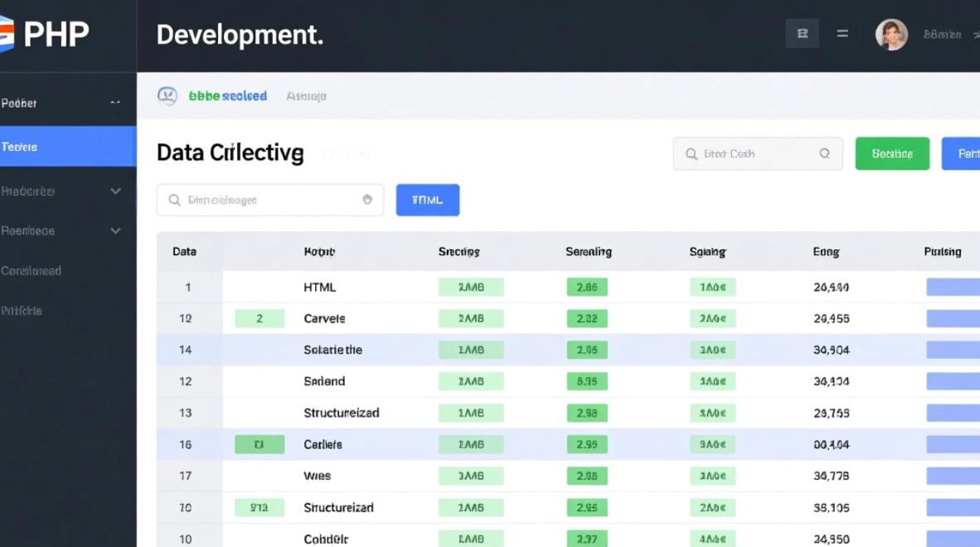
Task: Click the green tag in row 16
Action: coord(259,444)
